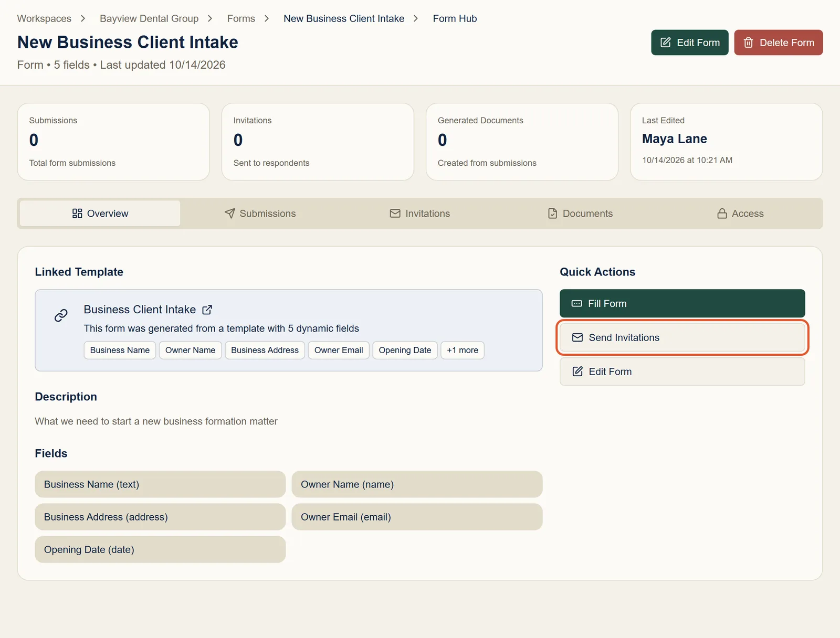Navigate to the Forms breadcrumb
This screenshot has height=638, width=840.
pos(241,18)
